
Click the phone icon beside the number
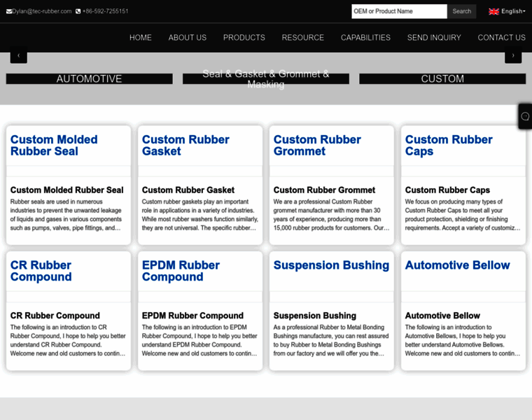coord(78,11)
